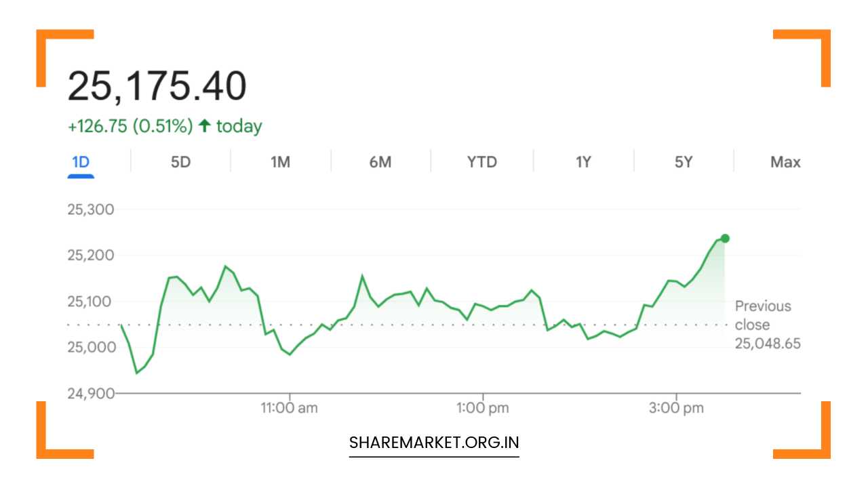This screenshot has width=868, height=488.
Task: Open the SHAREMARKET.ORG.IN link
Action: (433, 443)
